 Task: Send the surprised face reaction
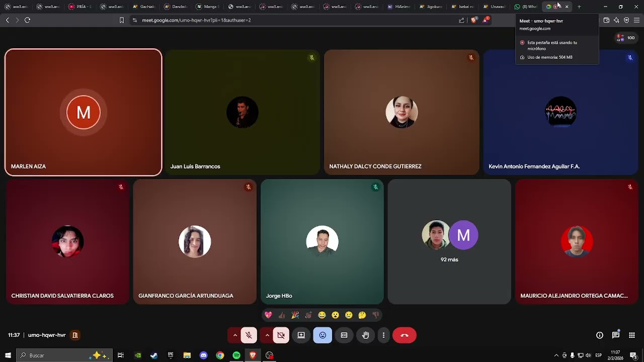(x=335, y=315)
